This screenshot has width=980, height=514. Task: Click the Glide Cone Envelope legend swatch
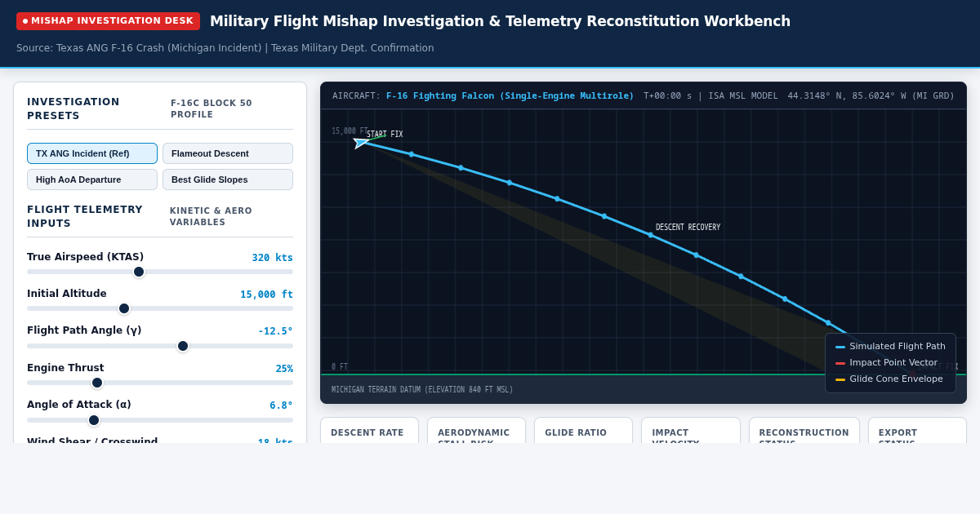pyautogui.click(x=840, y=379)
